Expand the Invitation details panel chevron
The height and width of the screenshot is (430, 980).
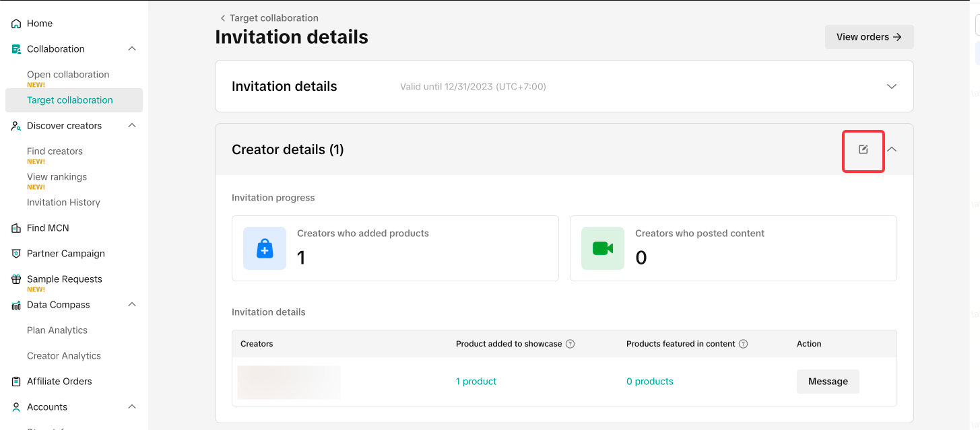[x=892, y=87]
